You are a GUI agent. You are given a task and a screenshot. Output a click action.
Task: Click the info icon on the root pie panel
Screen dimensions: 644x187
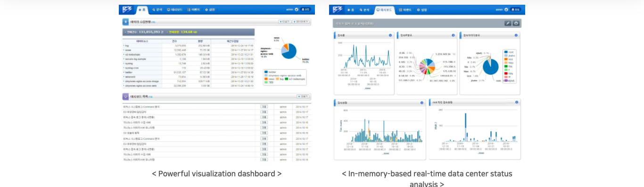(x=516, y=35)
